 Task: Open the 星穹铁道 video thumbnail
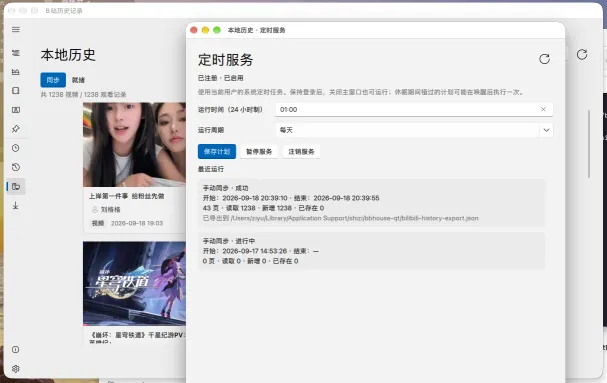(x=134, y=283)
